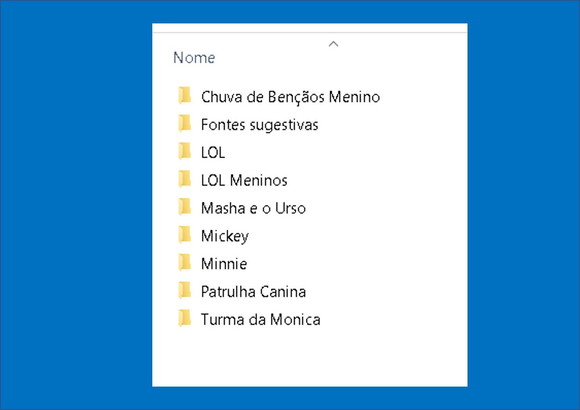Click the Minnie folder icon
Viewport: 580px width, 410px height.
(184, 263)
